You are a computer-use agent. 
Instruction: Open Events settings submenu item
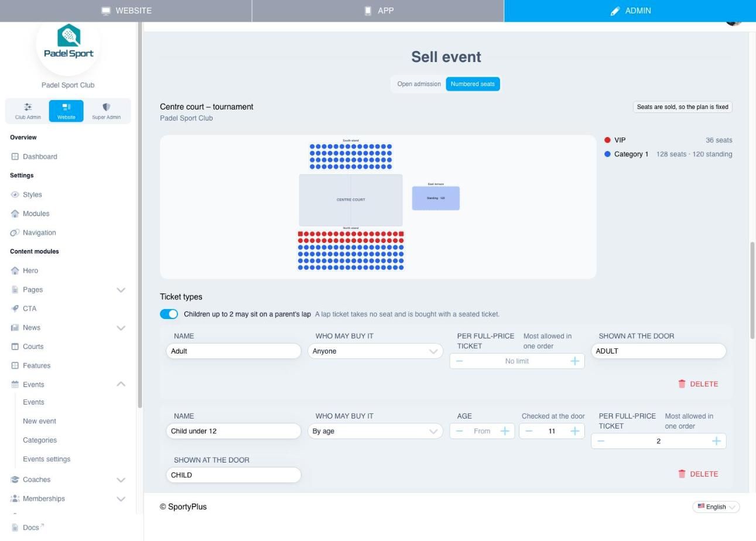(46, 459)
